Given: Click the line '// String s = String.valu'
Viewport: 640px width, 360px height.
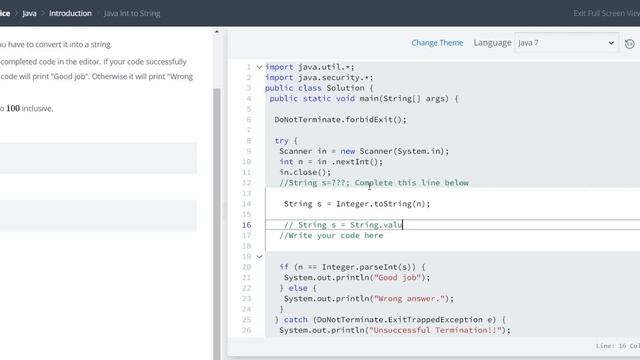Looking at the screenshot, I should [x=343, y=225].
